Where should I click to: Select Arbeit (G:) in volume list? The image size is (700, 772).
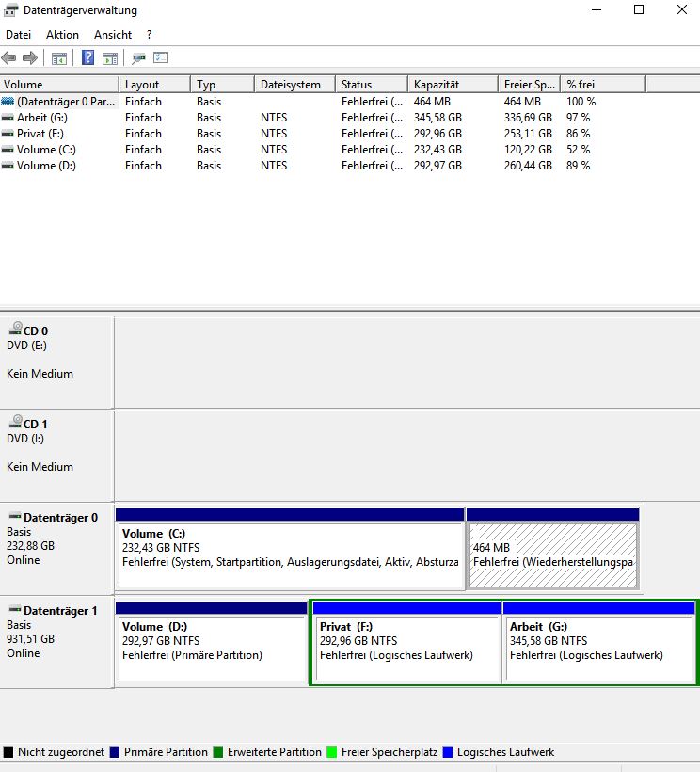[41, 118]
